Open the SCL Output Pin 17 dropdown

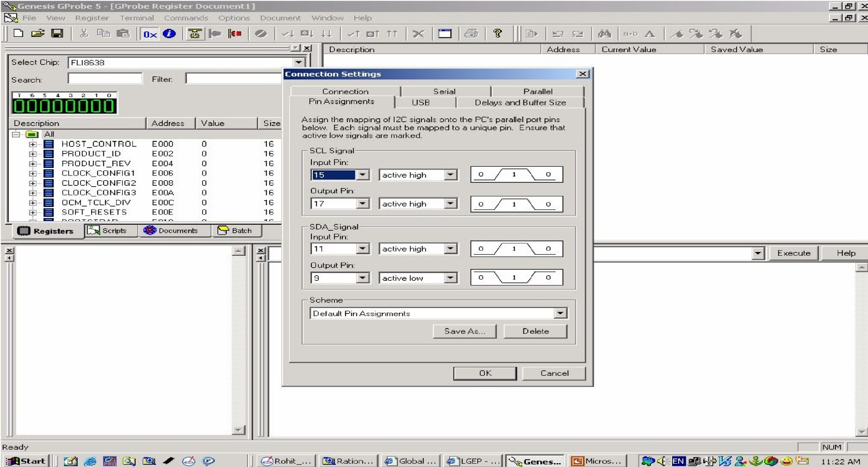pos(363,204)
